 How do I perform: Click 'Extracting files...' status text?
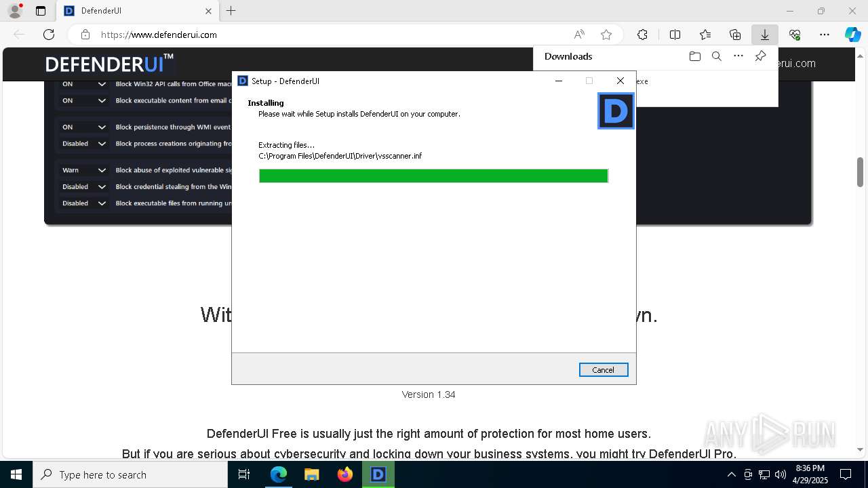[x=287, y=145]
